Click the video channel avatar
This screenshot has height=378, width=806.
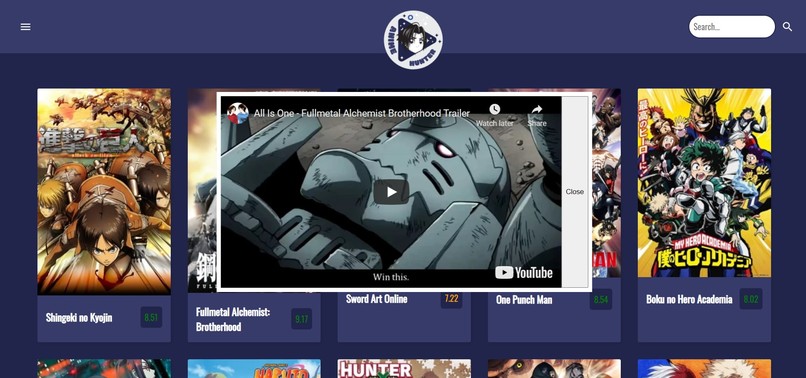point(238,113)
